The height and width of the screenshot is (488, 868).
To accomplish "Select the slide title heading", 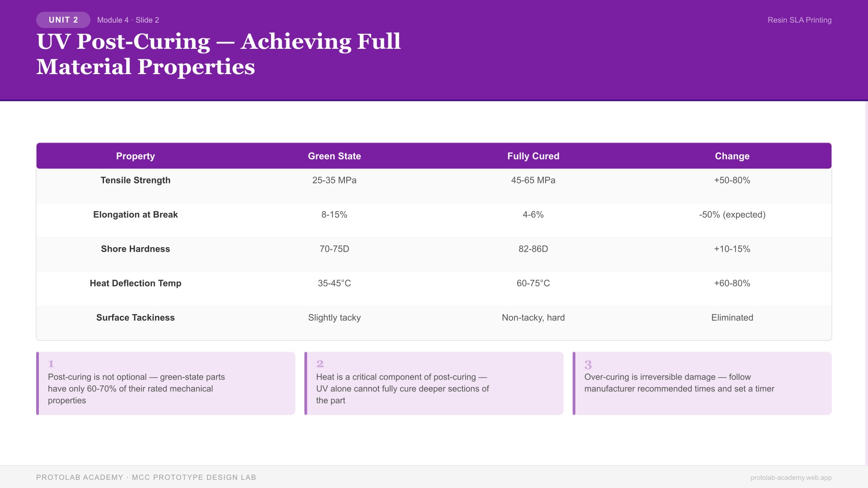I will pyautogui.click(x=218, y=54).
